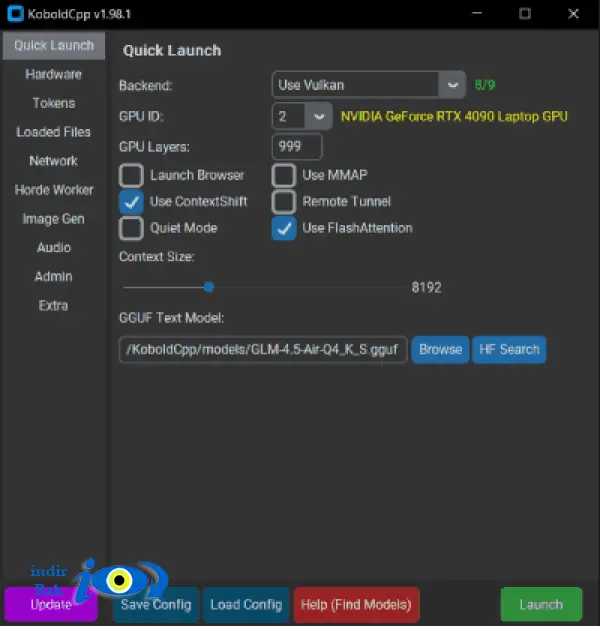This screenshot has width=600, height=626.
Task: Enable the Remote Tunnel checkbox
Action: pyautogui.click(x=284, y=202)
